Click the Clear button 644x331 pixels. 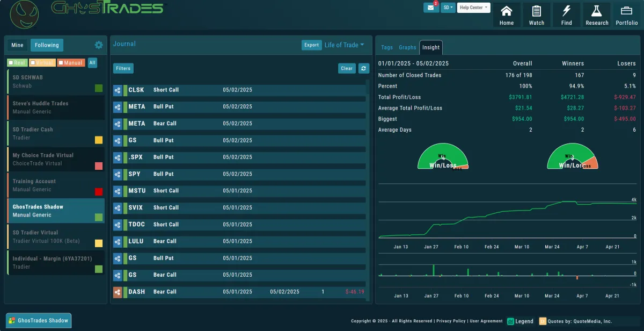pyautogui.click(x=347, y=68)
